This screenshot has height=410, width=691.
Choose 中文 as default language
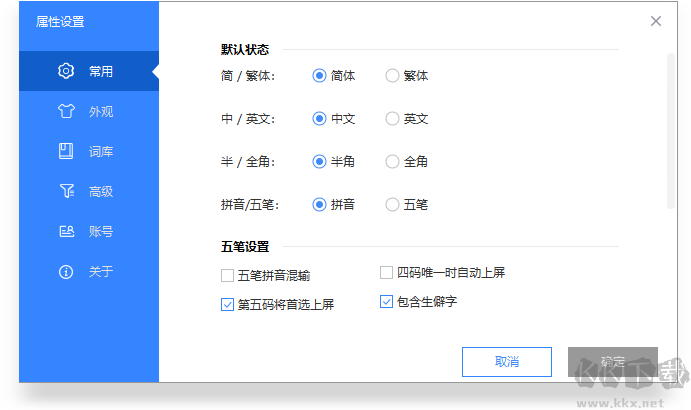coord(319,119)
